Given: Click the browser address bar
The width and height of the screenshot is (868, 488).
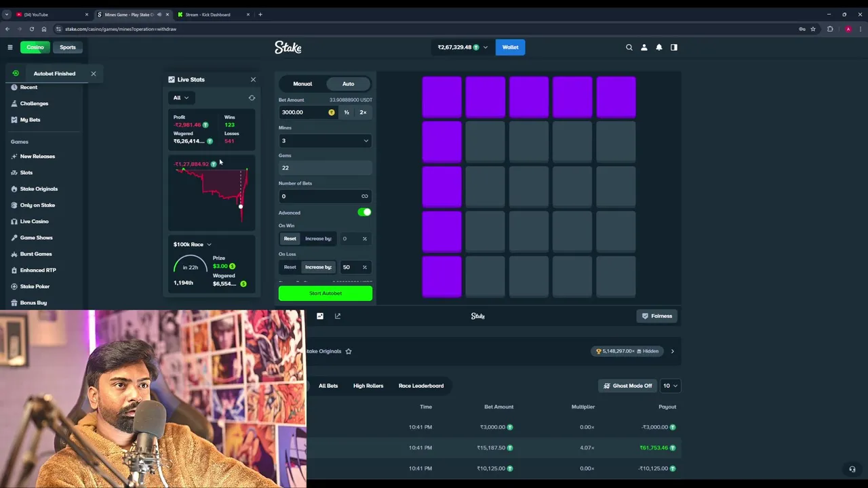Looking at the screenshot, I should coord(427,29).
